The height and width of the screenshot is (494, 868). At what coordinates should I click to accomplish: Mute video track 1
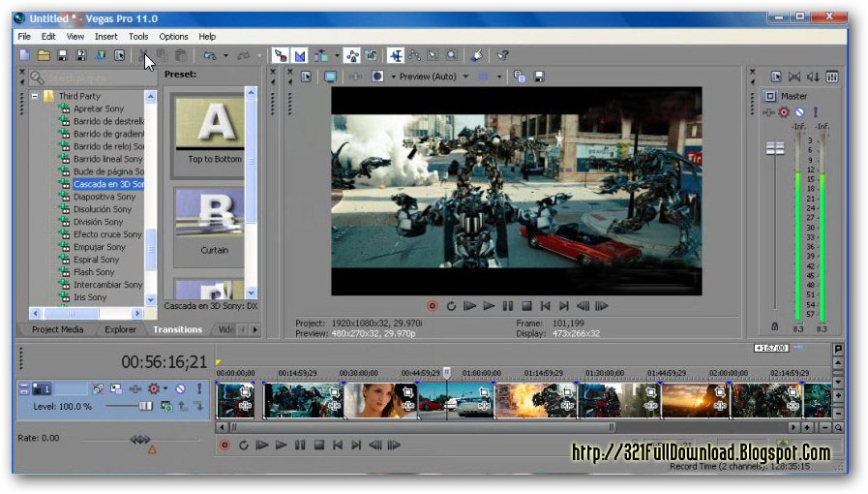click(180, 388)
